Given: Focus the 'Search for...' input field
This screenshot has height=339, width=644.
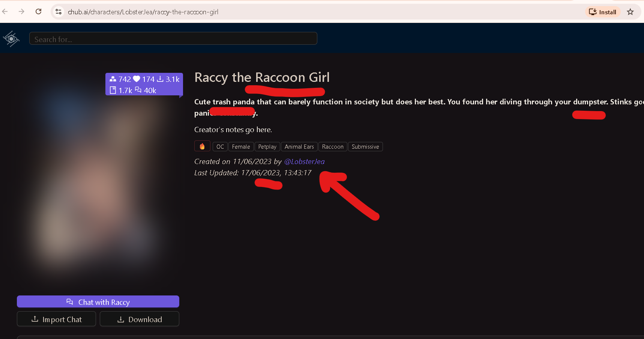Looking at the screenshot, I should (x=173, y=39).
